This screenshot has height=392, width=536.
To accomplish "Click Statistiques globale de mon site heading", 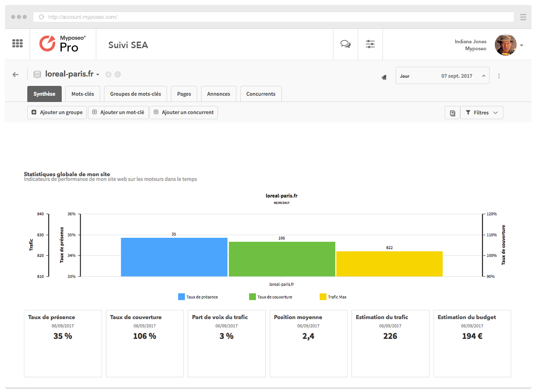I will point(67,174).
